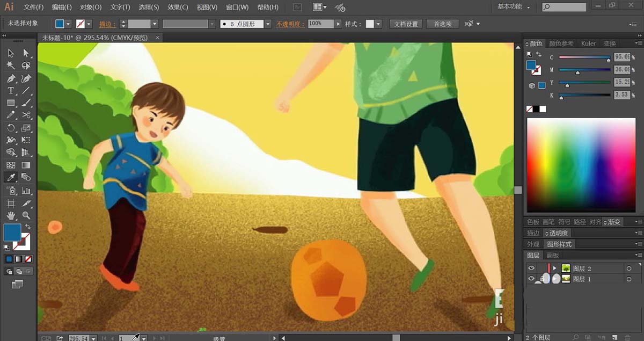Open fill color dropdown in control bar
Screen dimensions: 644x341
[x=68, y=24]
